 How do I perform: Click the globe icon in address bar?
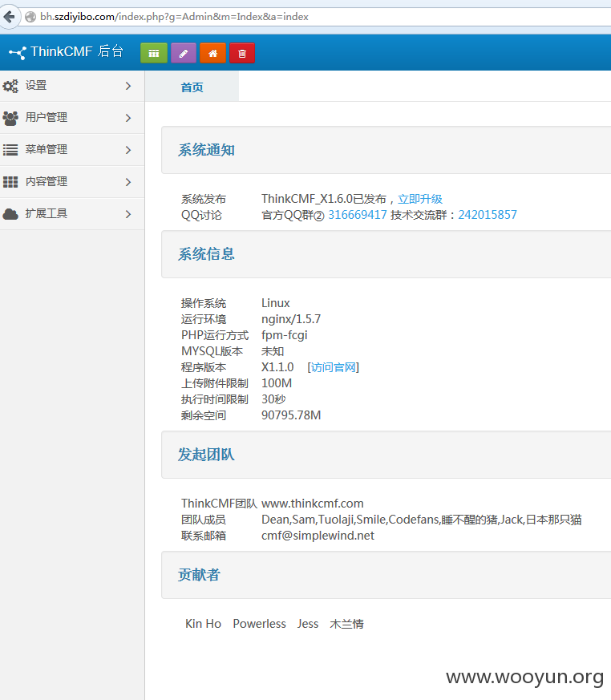click(30, 17)
